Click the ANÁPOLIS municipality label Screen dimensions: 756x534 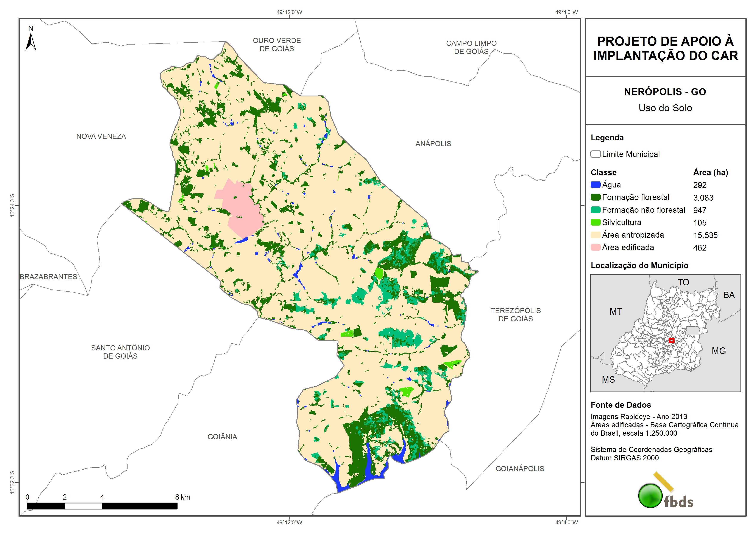click(x=433, y=144)
